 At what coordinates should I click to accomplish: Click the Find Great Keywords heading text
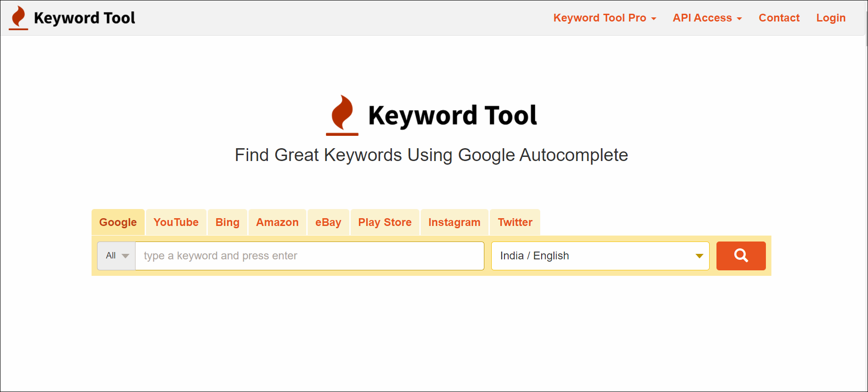[431, 155]
